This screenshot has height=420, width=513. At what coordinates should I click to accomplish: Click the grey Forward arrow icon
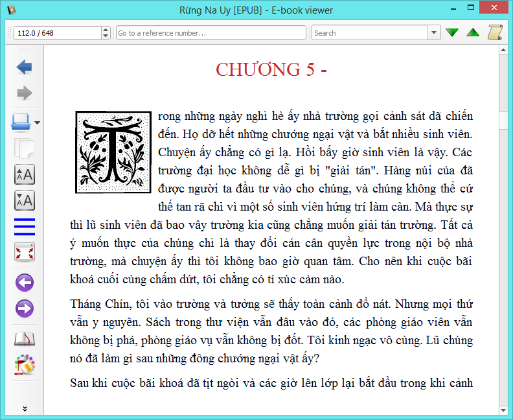point(24,93)
